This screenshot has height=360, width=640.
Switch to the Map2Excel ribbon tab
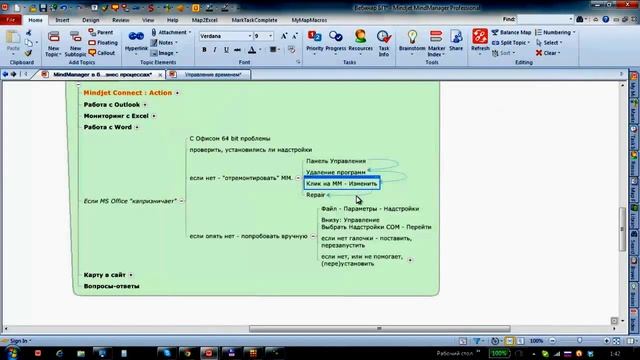204,20
